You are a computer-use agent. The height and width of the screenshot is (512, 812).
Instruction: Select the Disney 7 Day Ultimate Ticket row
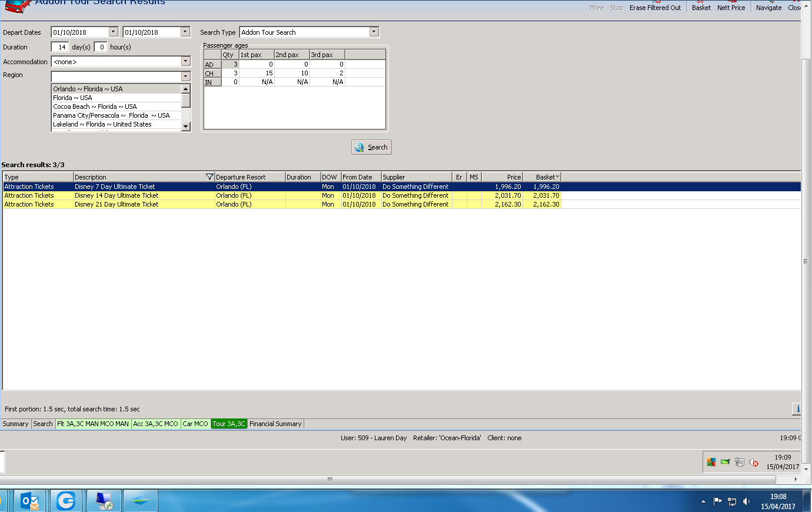402,187
